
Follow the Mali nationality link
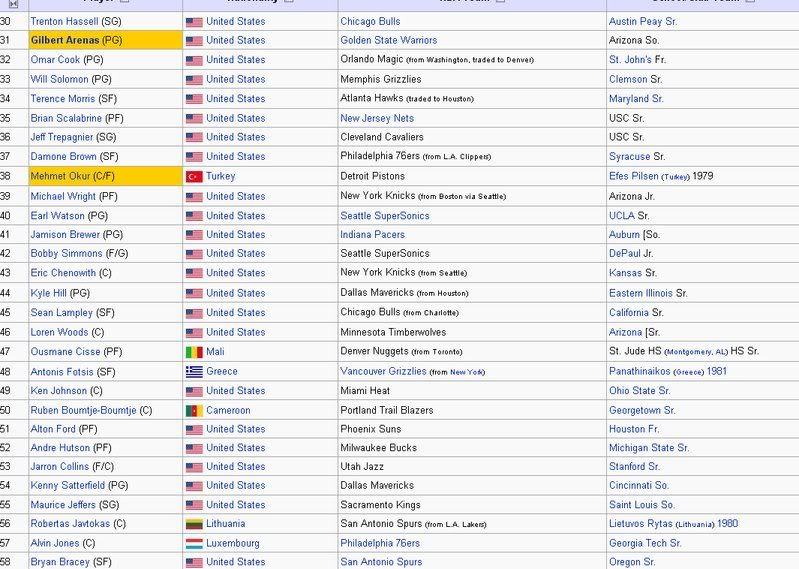click(x=215, y=352)
